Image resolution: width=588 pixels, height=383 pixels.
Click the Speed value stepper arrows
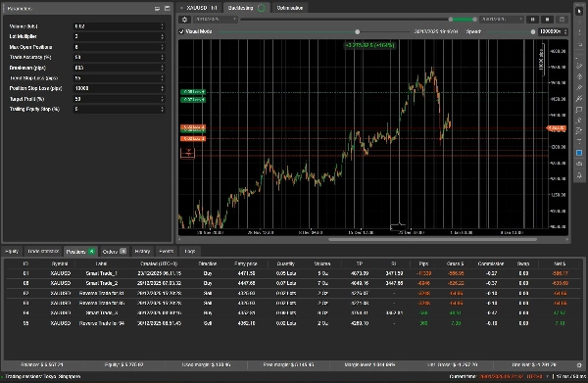[x=565, y=32]
